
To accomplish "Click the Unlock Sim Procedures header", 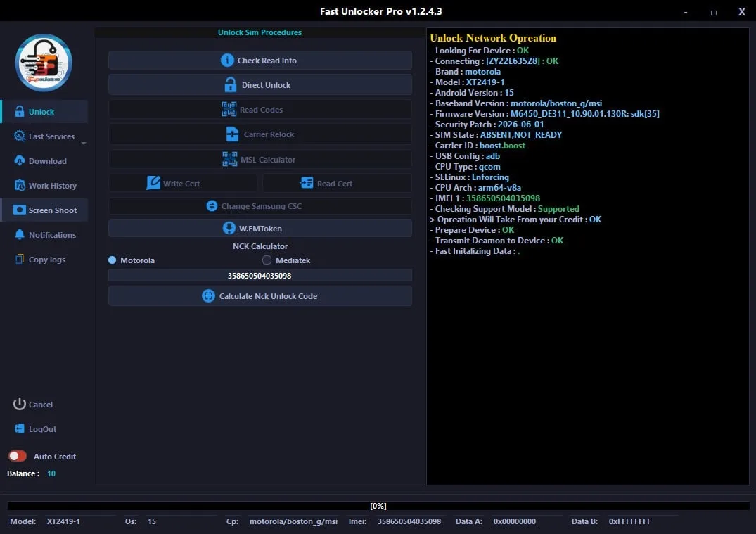I will click(x=260, y=32).
